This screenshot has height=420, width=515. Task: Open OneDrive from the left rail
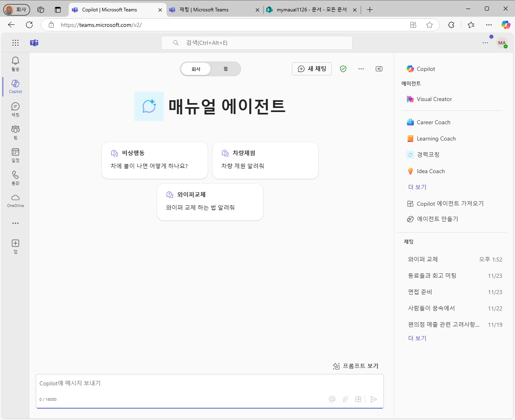(x=15, y=200)
